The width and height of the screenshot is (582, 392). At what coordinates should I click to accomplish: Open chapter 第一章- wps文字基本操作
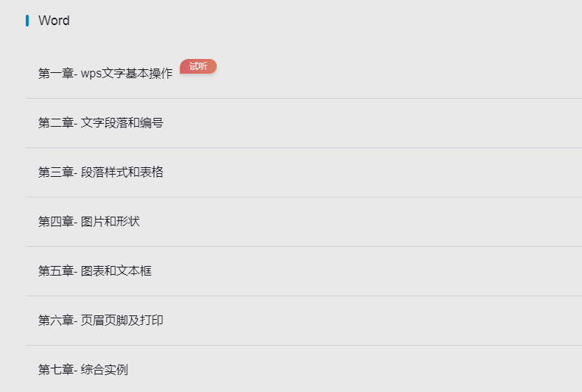(304, 74)
